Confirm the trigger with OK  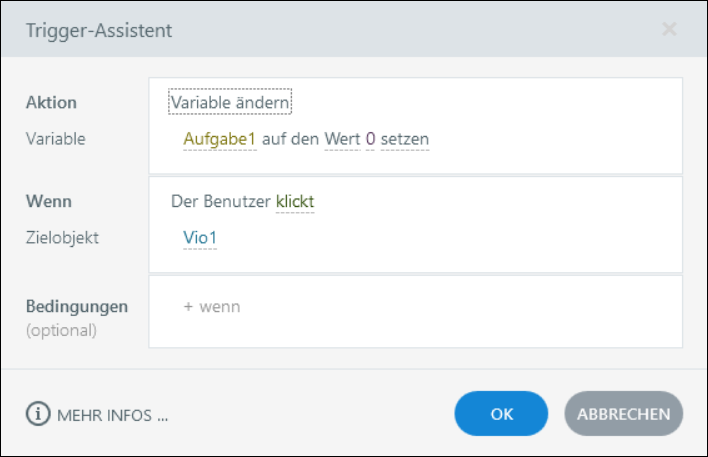coord(501,414)
